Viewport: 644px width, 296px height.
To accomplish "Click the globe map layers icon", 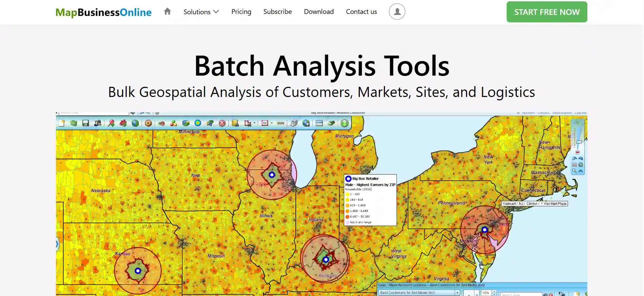I will [135, 123].
